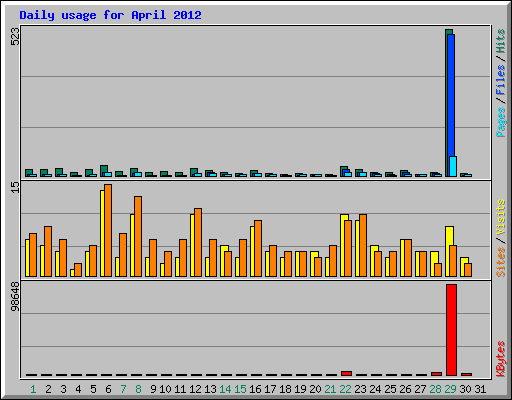Viewport: 512px width, 400px height.
Task: Click the 523 hits axis value
Action: click(x=15, y=36)
